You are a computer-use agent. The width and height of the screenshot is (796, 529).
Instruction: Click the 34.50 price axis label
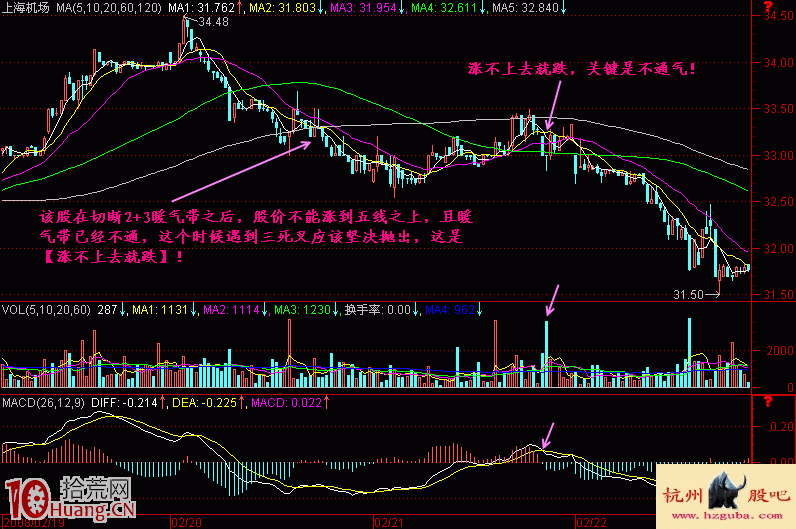778,16
